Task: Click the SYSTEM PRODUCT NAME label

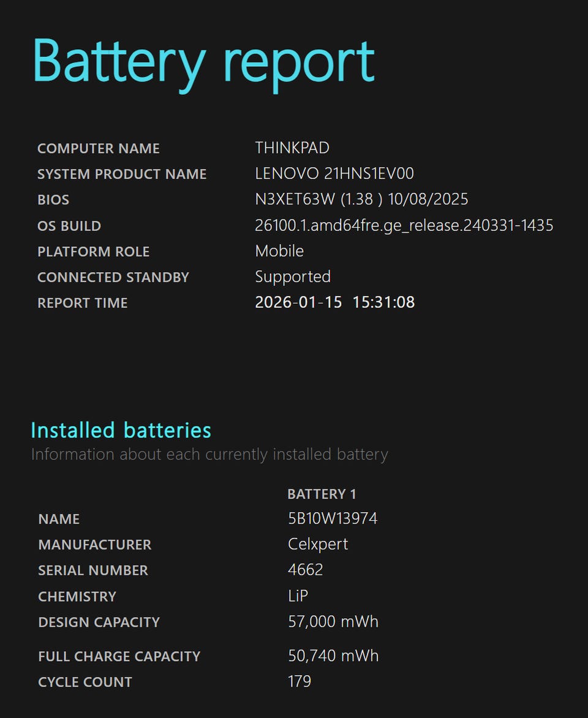Action: pos(122,174)
